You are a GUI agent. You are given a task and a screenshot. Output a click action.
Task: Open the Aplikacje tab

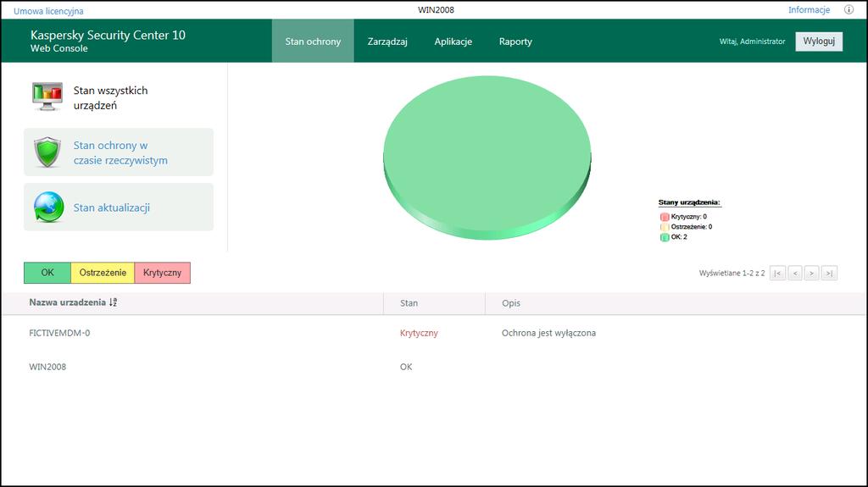[453, 41]
